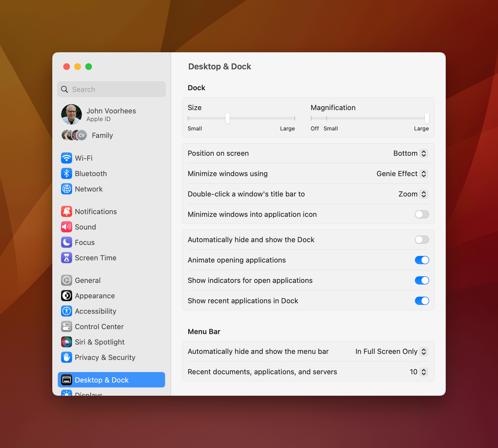Enable Minimize windows into application icon
The image size is (498, 448).
click(422, 214)
